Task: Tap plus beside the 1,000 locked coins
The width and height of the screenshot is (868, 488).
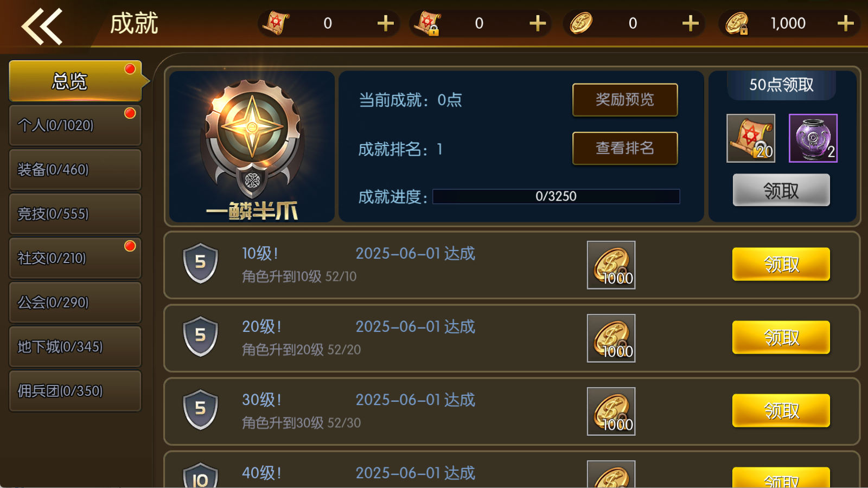Action: click(845, 23)
